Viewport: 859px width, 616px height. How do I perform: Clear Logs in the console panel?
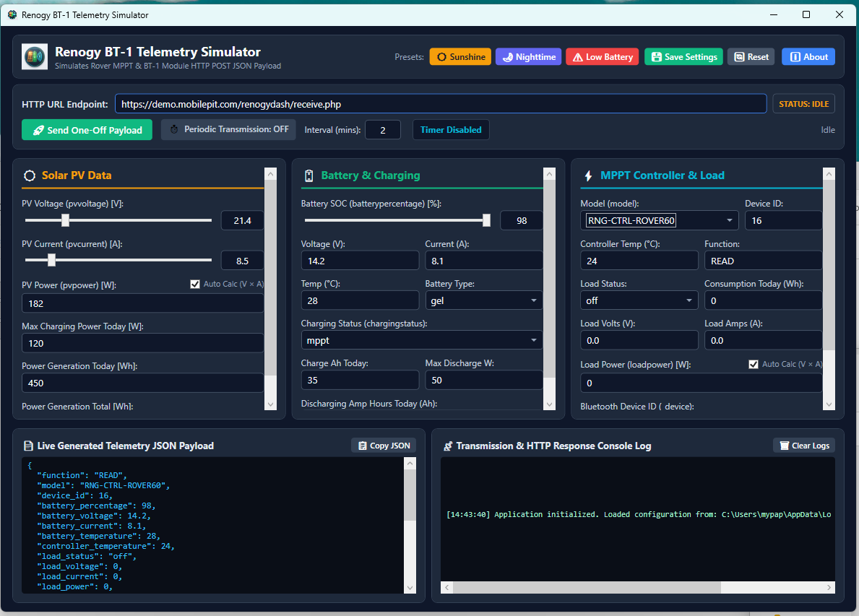click(804, 446)
